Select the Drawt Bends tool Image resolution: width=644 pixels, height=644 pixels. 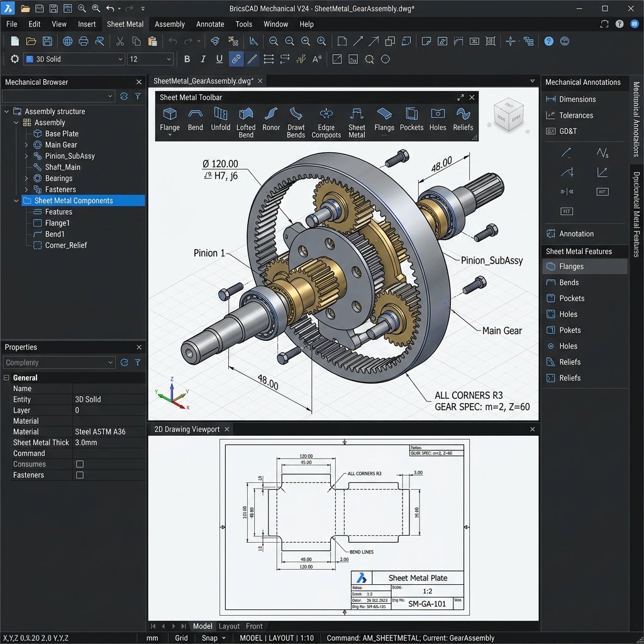coord(296,123)
